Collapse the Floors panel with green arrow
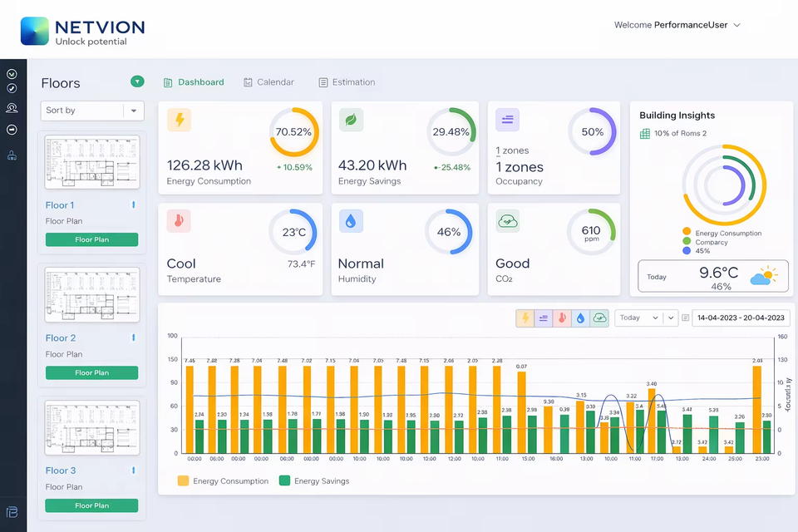Image resolution: width=798 pixels, height=532 pixels. click(x=137, y=81)
